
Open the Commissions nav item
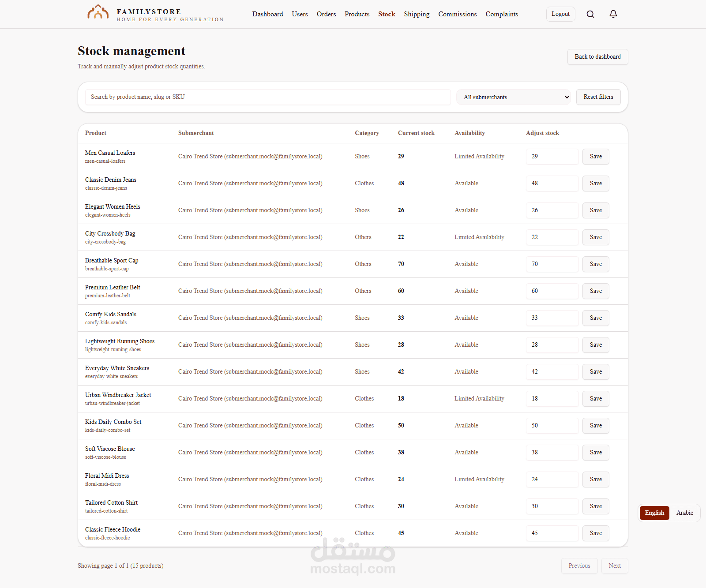[458, 14]
